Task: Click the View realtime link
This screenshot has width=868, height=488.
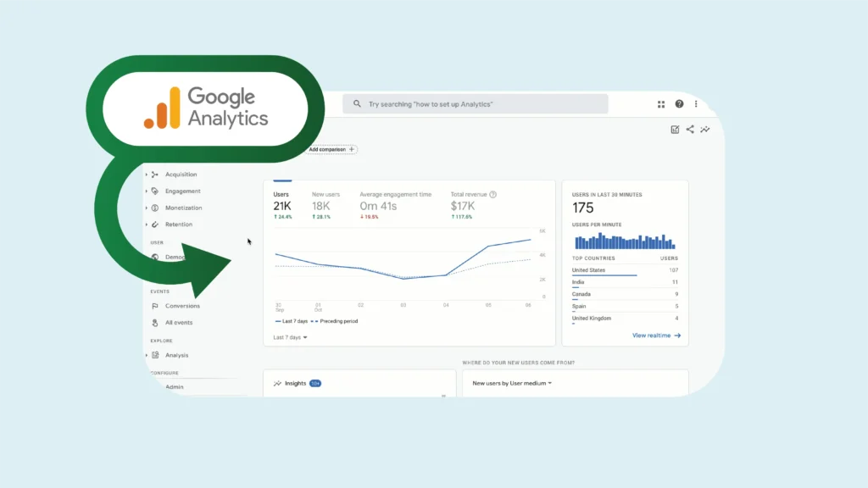Action: (x=656, y=335)
